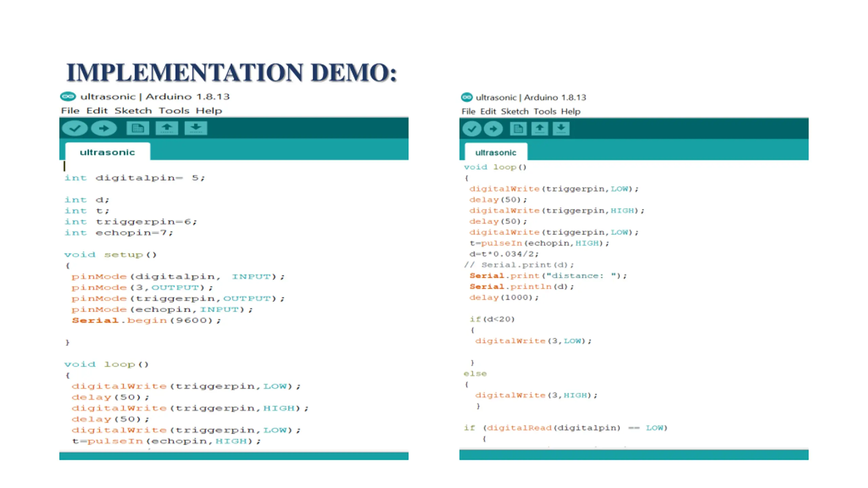The image size is (868, 488).
Task: Click Arduino logo in left window title
Action: [x=68, y=97]
